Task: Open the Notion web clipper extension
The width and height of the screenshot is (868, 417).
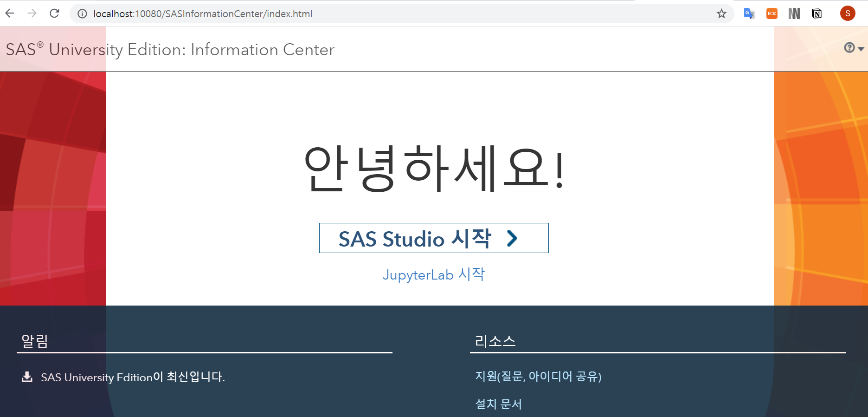Action: coord(817,13)
